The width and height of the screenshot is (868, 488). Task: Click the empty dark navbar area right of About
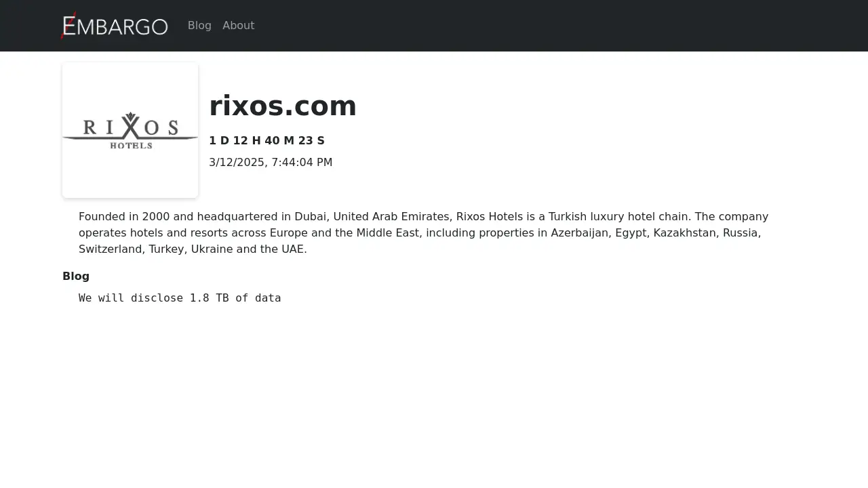click(542, 26)
